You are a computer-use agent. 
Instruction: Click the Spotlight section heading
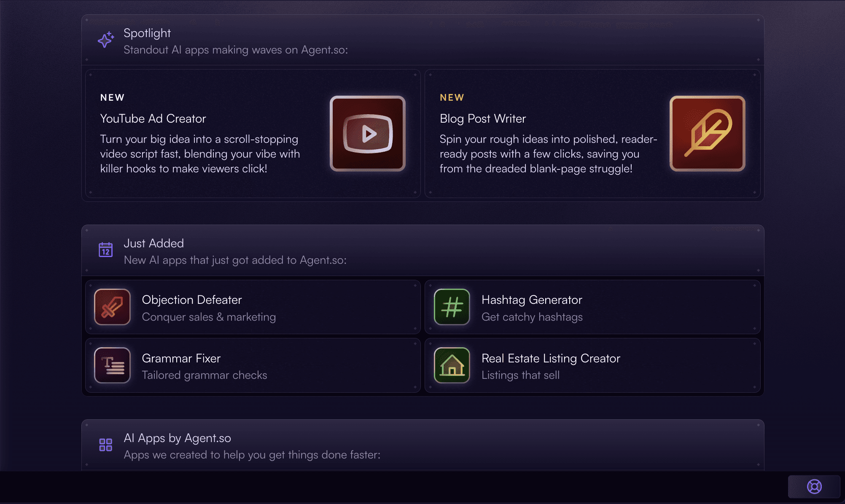tap(147, 33)
